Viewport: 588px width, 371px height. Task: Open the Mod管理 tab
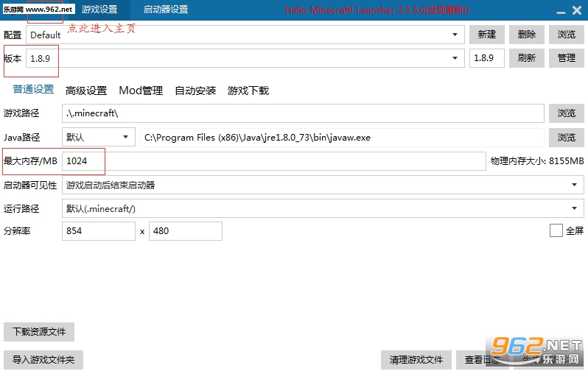click(x=141, y=91)
